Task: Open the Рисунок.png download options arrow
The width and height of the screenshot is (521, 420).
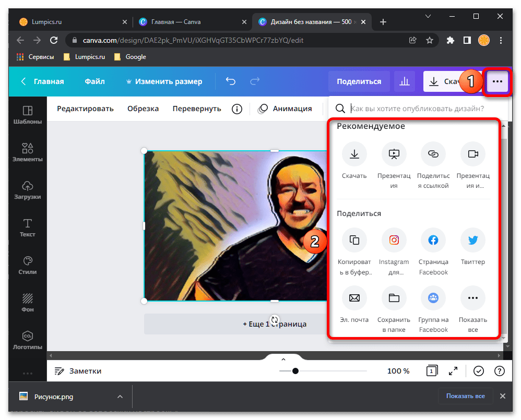Action: click(120, 397)
